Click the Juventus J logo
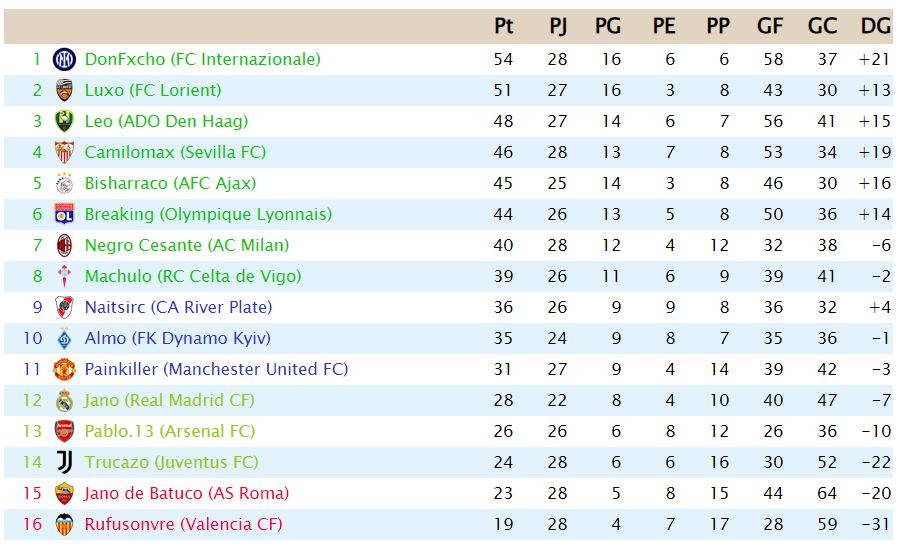This screenshot has width=899, height=546. point(65,462)
